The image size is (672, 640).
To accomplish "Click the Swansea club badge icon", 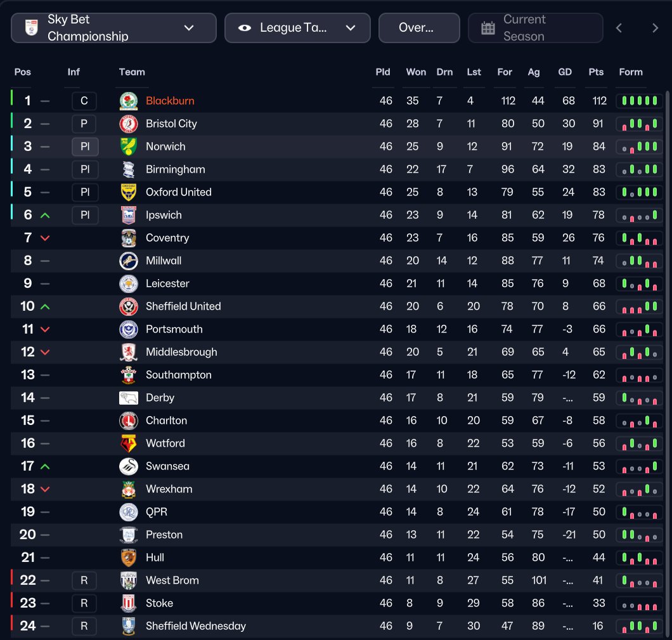I will (128, 466).
